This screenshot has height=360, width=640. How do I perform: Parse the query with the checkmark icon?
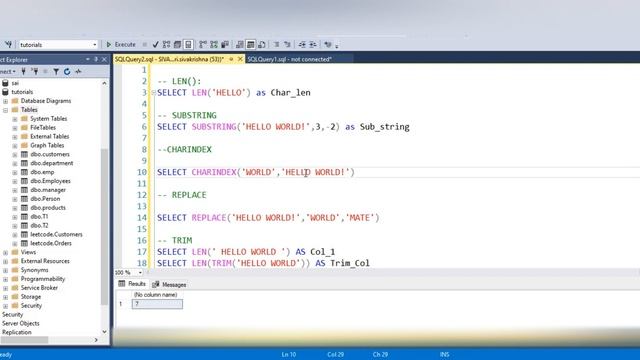click(156, 44)
